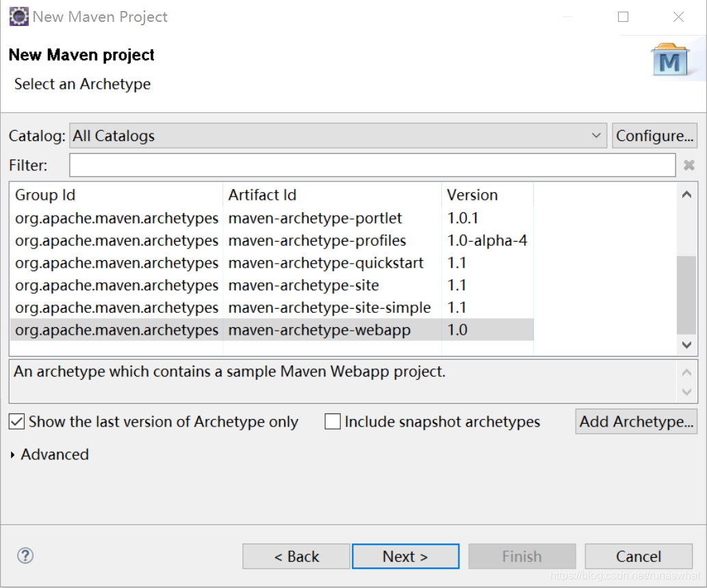This screenshot has height=588, width=707.
Task: Open the All Catalogs dropdown
Action: tap(596, 135)
